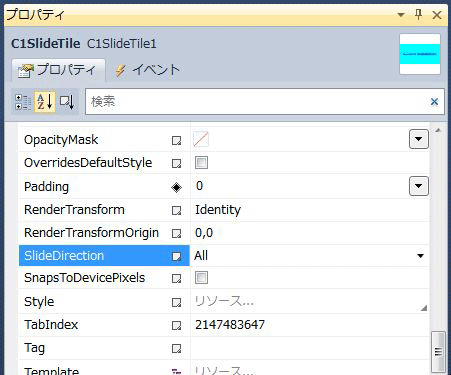Screen dimensions: 451x375
Task: Open SlideDirection property marker
Action: point(176,256)
